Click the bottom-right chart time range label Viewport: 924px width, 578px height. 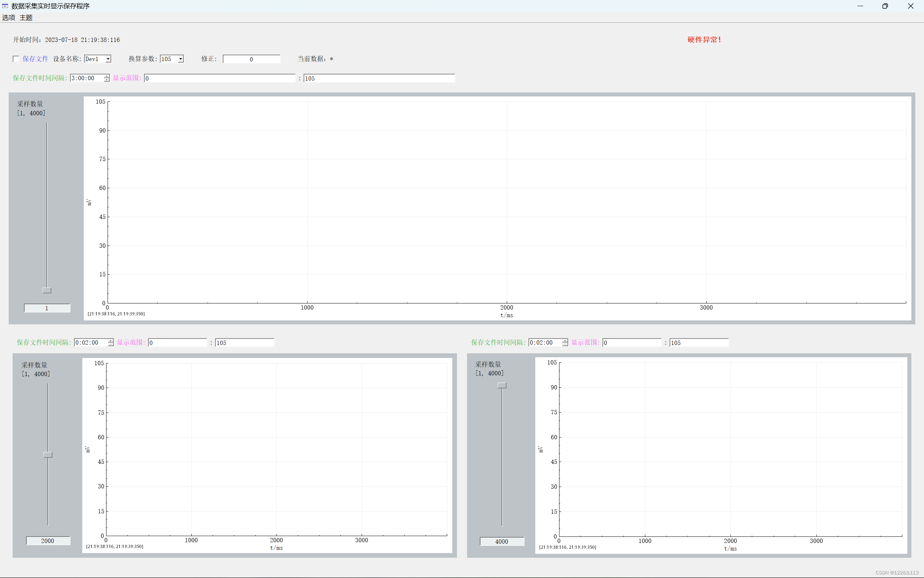pos(568,547)
